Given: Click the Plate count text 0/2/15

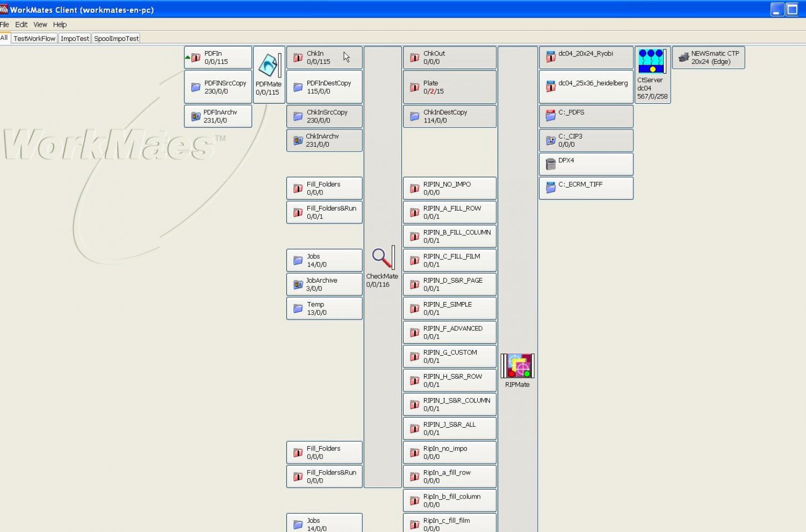Looking at the screenshot, I should tap(434, 91).
